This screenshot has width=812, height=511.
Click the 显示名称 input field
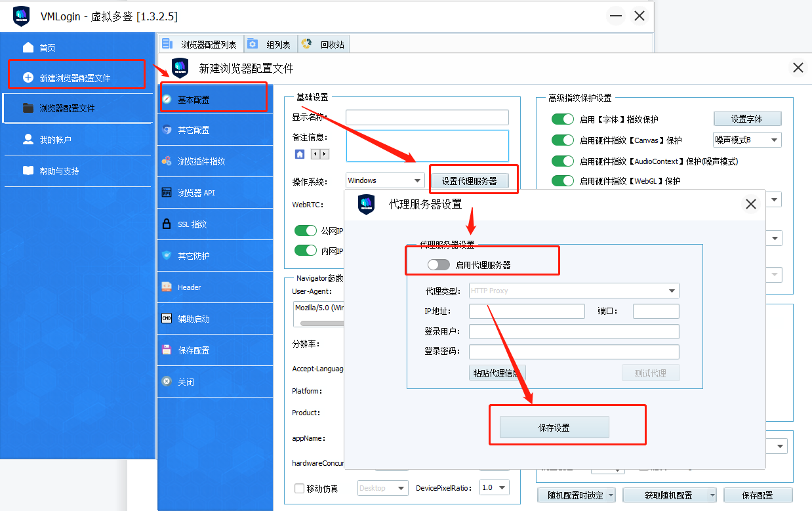coord(428,117)
